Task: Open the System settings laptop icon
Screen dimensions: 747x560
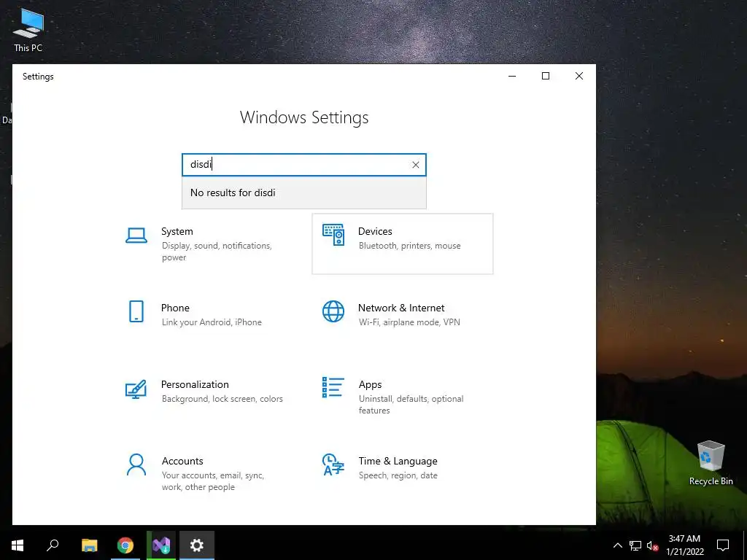Action: 136,236
